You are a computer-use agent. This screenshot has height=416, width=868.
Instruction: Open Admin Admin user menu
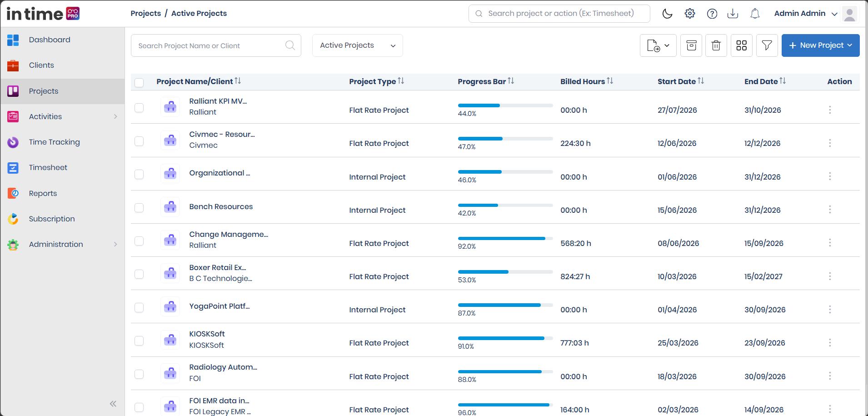pyautogui.click(x=806, y=14)
